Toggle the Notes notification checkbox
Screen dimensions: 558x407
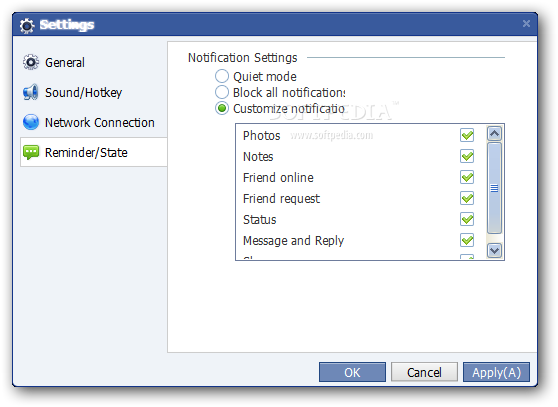(467, 156)
